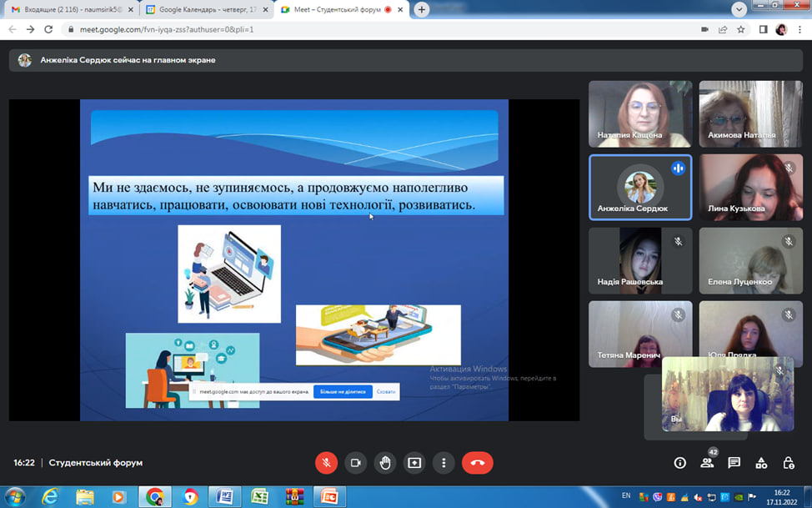Open the activities panel
The height and width of the screenshot is (508, 812).
[761, 463]
